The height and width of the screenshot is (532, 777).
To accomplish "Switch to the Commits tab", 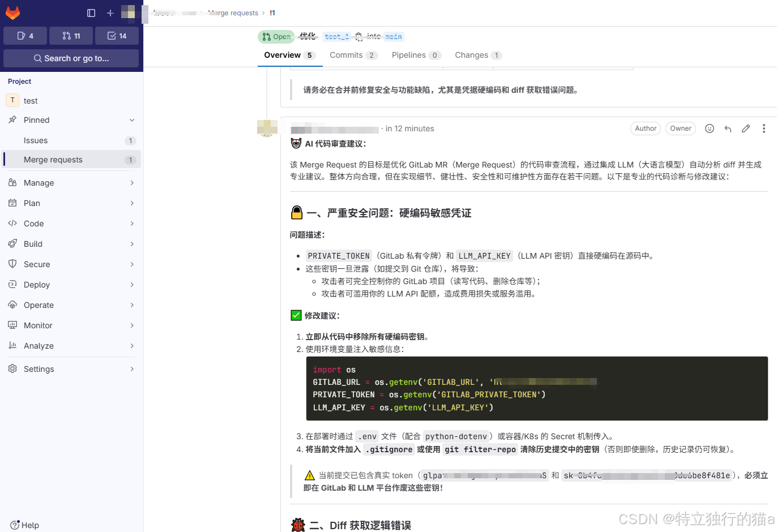I will click(x=347, y=55).
